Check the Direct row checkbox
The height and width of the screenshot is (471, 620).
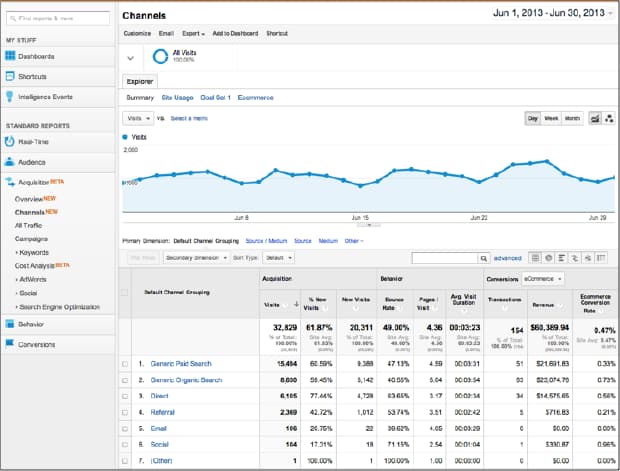coord(125,395)
